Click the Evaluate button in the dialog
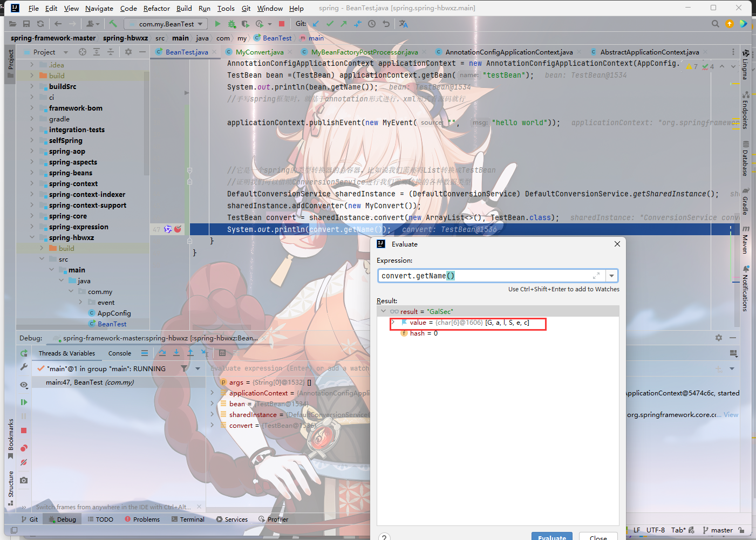Image resolution: width=756 pixels, height=540 pixels. [x=552, y=536]
